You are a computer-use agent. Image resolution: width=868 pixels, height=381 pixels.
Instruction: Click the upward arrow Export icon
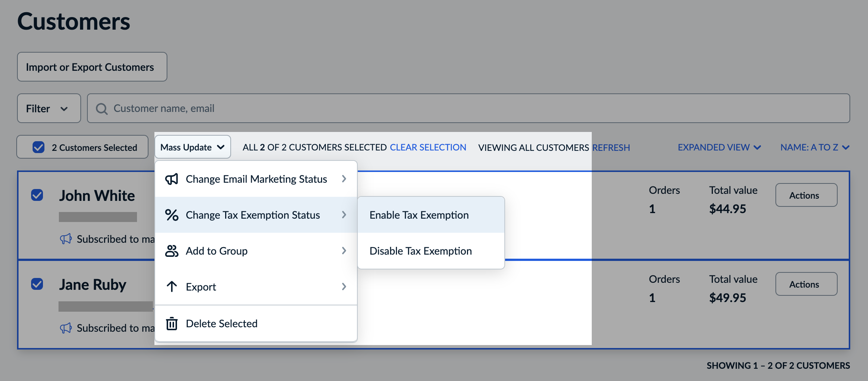171,286
